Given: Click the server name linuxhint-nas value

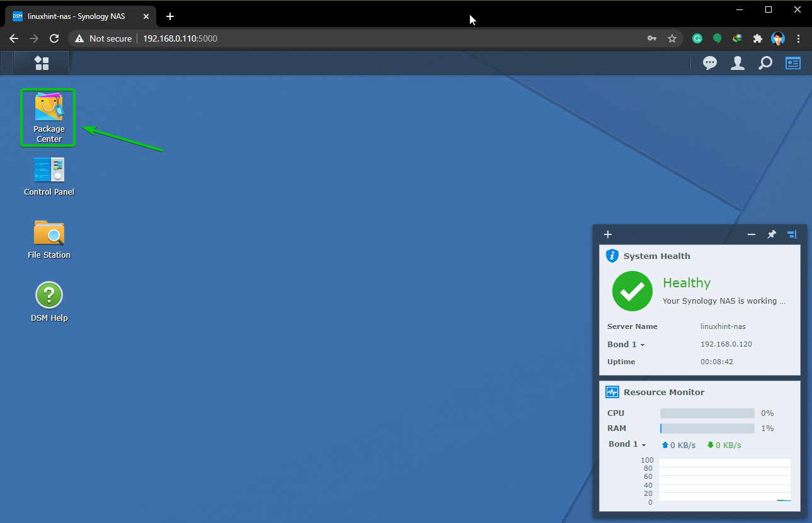Looking at the screenshot, I should pyautogui.click(x=723, y=326).
